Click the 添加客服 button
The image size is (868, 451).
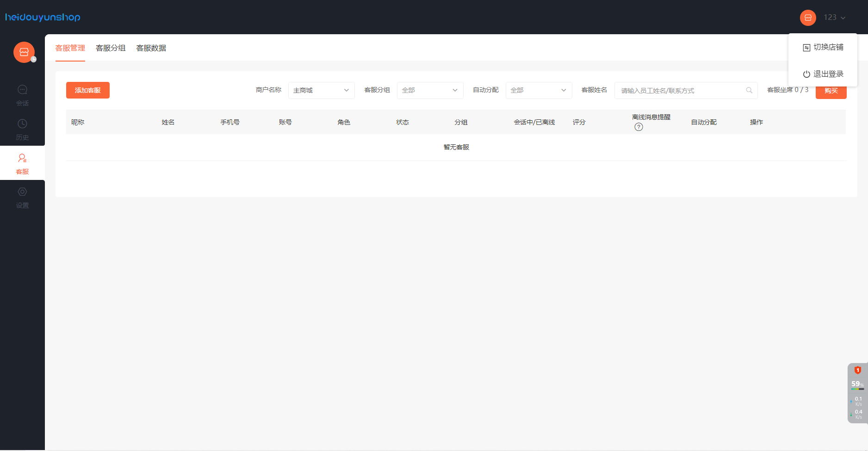pos(88,90)
